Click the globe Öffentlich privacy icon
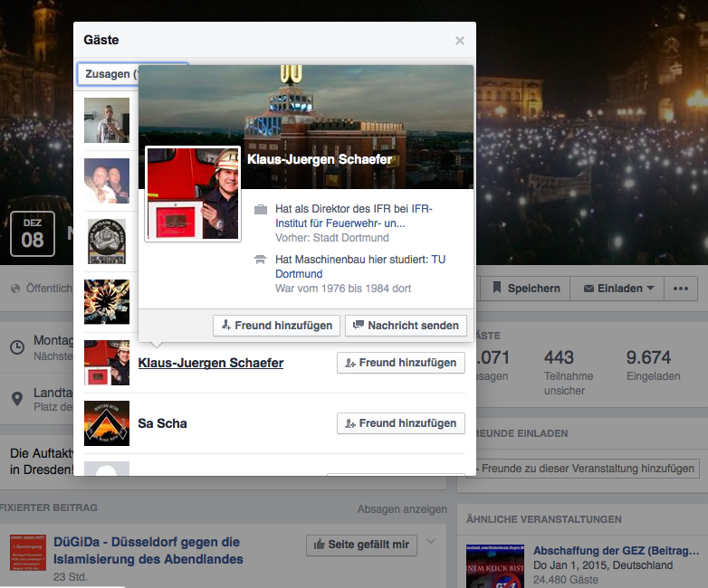This screenshot has height=588, width=708. 15,289
